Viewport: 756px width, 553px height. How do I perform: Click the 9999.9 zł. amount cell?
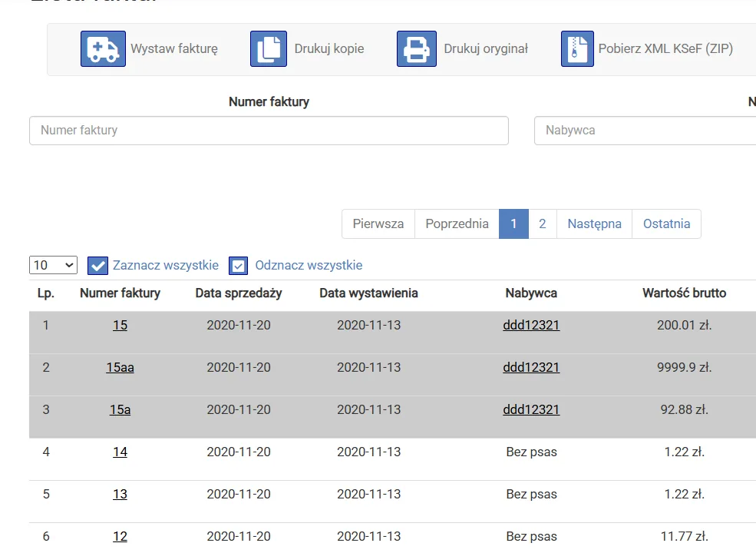click(x=684, y=368)
